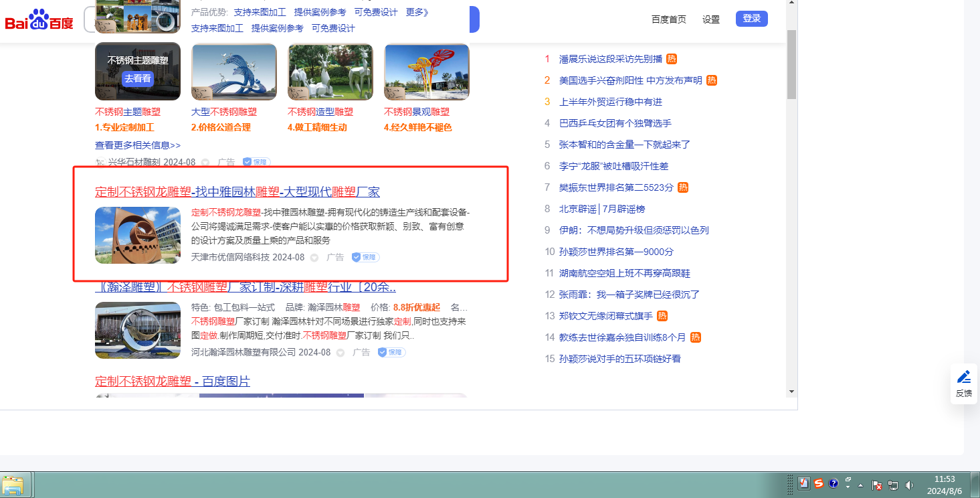
Task: Open the volume speaker tray icon
Action: [x=909, y=485]
